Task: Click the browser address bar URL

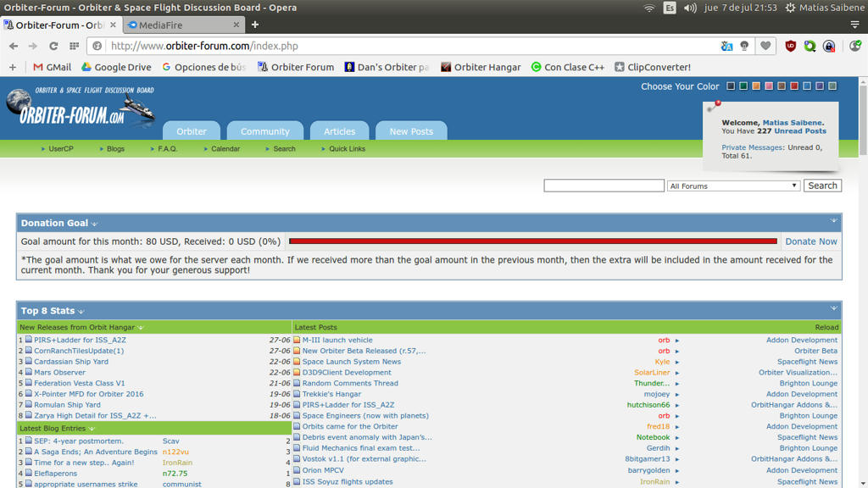Action: pos(204,46)
